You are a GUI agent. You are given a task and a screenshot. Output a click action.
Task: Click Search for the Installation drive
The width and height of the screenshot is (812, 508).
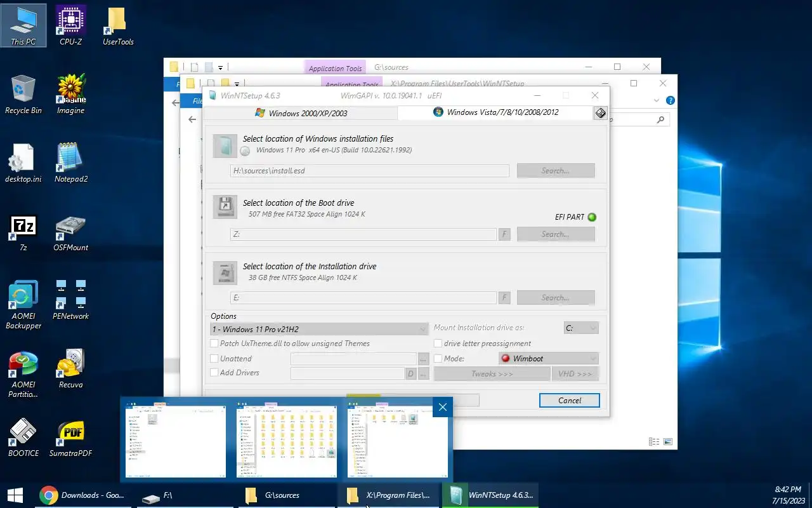click(x=556, y=298)
